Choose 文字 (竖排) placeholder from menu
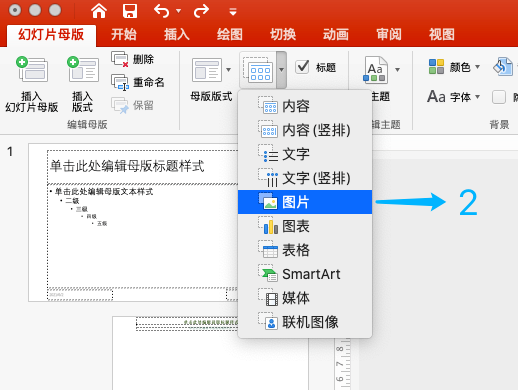Screen dimensions: 518x390 305,178
